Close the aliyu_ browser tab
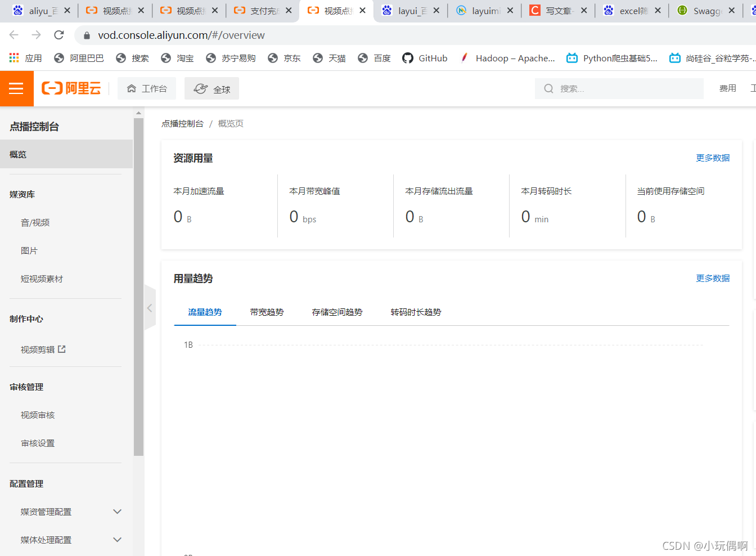The image size is (756, 556). (x=67, y=10)
